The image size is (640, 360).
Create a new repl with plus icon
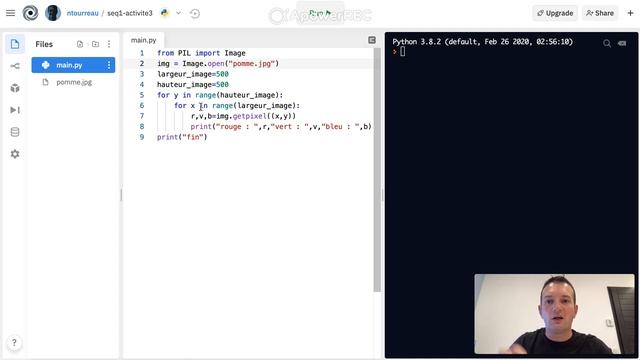tap(630, 13)
